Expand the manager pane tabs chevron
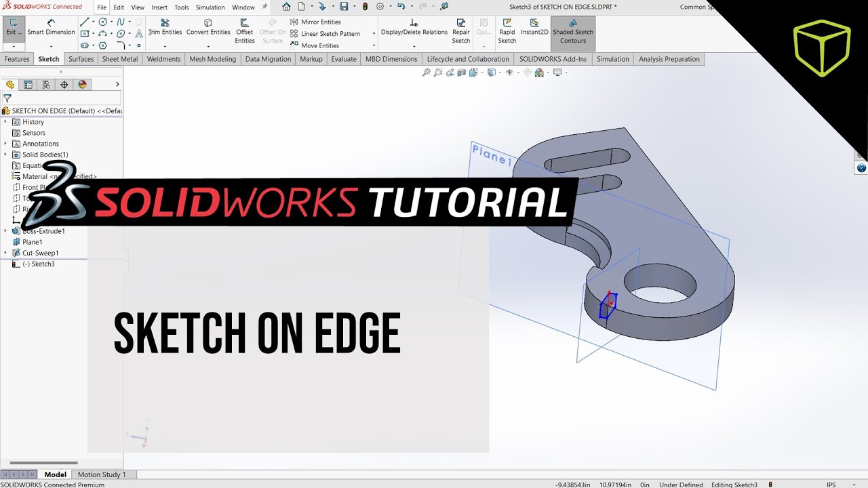This screenshot has width=868, height=488. pos(117,85)
